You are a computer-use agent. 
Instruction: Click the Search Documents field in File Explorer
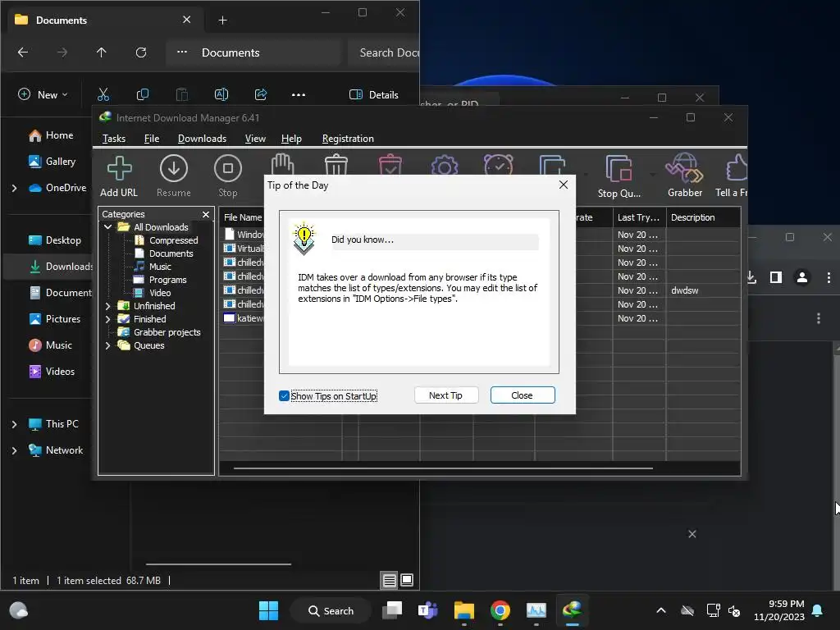pos(384,52)
